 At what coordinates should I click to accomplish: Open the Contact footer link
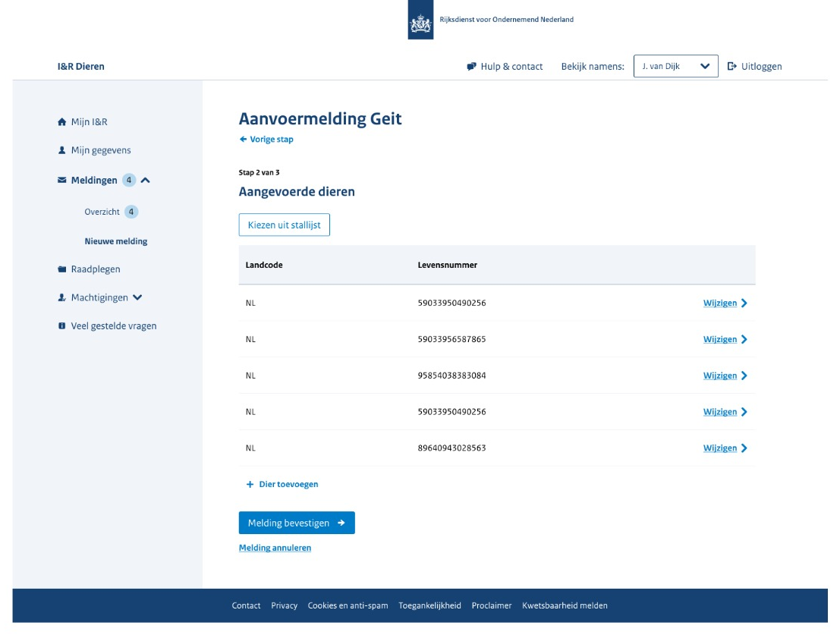(246, 605)
